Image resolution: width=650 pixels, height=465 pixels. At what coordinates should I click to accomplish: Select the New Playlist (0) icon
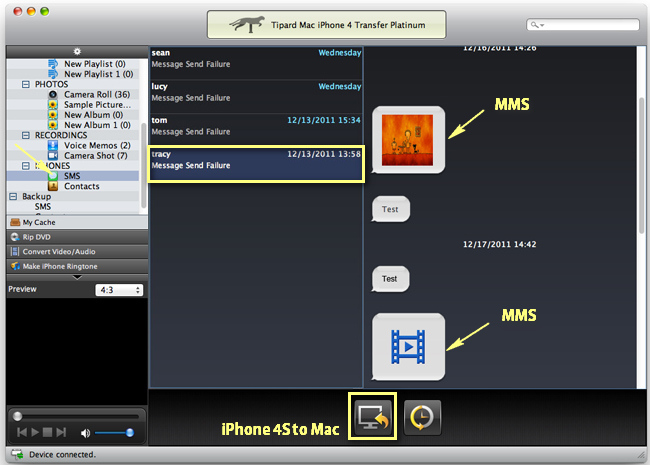53,64
